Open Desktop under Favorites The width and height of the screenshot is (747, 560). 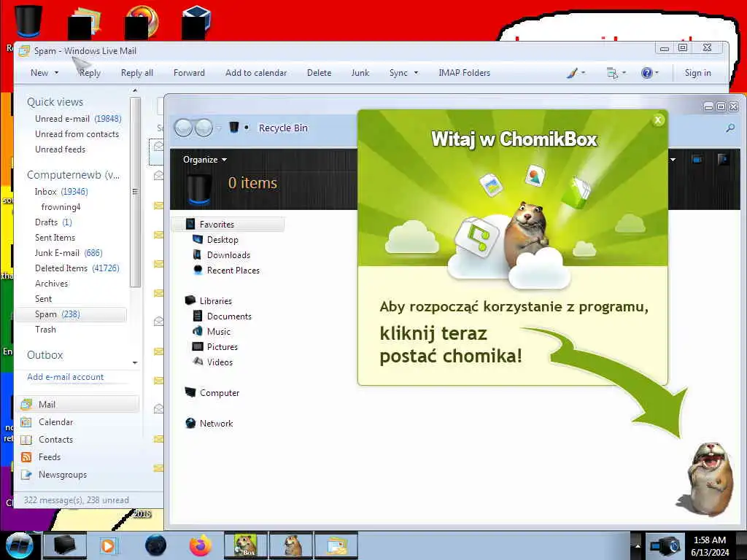[222, 239]
